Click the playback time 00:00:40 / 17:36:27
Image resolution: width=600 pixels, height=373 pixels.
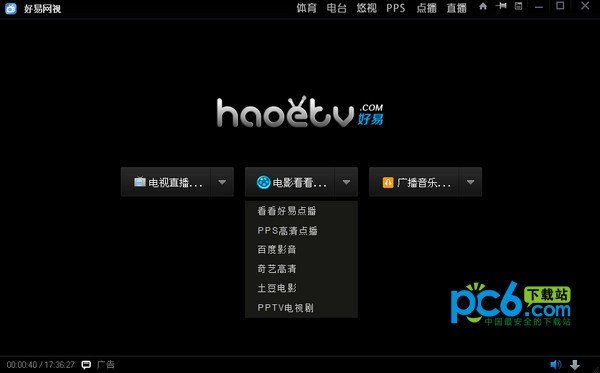[41, 365]
